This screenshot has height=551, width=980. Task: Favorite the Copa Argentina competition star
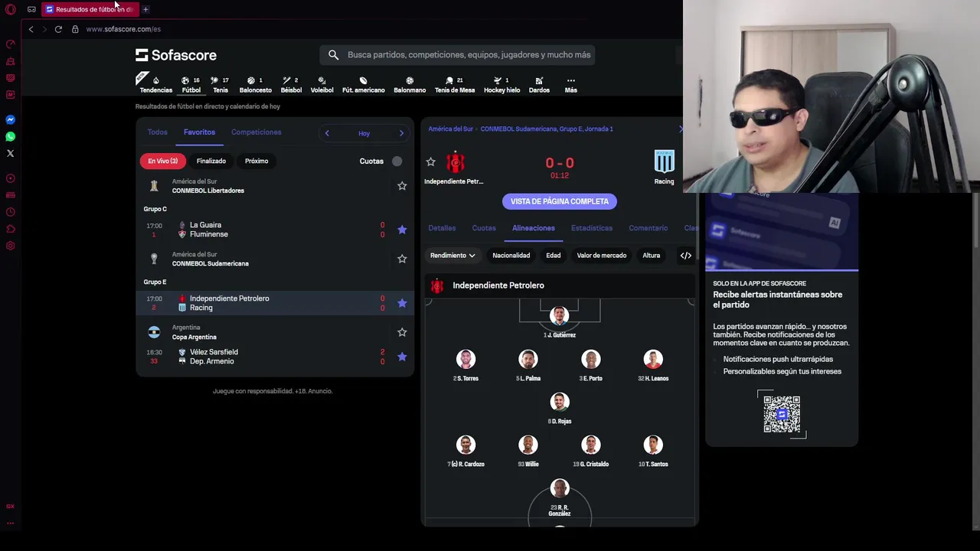[x=402, y=332]
